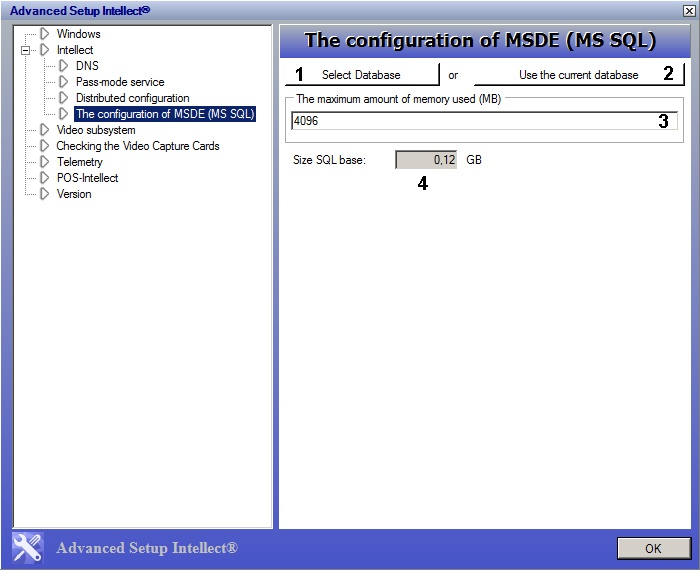Click the triangle icon beside MSDE configuration
This screenshot has width=700, height=570.
pos(63,114)
